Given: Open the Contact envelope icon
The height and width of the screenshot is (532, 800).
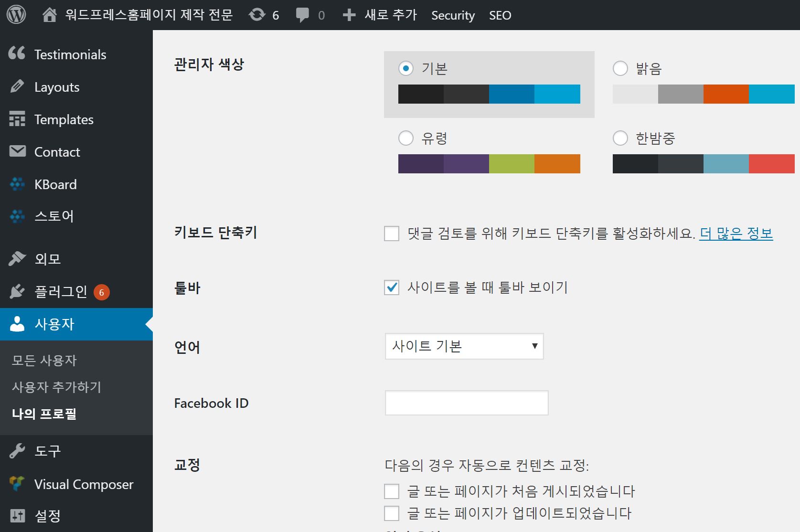Looking at the screenshot, I should coord(18,151).
